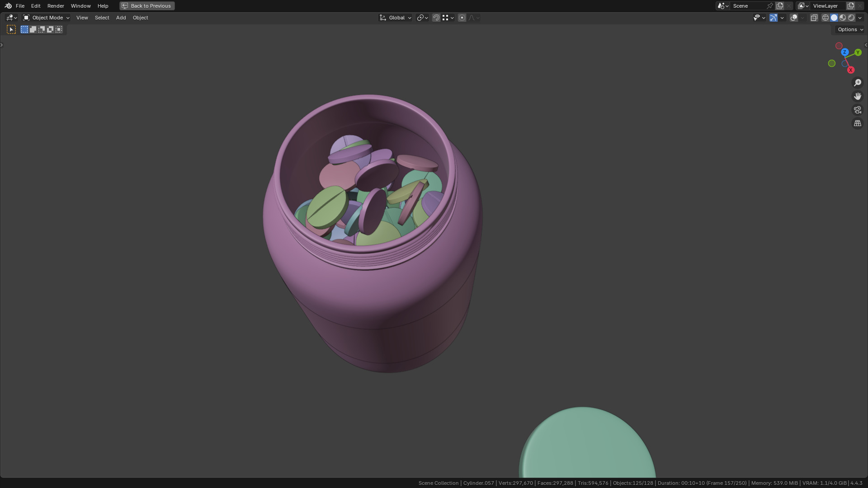868x488 pixels.
Task: Click the pan hand viewport icon
Action: [x=858, y=96]
